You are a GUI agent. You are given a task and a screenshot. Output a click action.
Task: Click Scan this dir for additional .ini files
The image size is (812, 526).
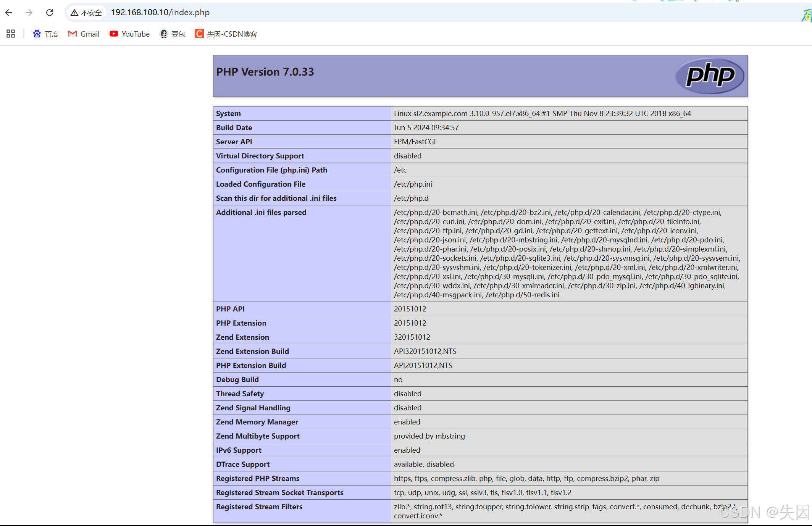(276, 198)
